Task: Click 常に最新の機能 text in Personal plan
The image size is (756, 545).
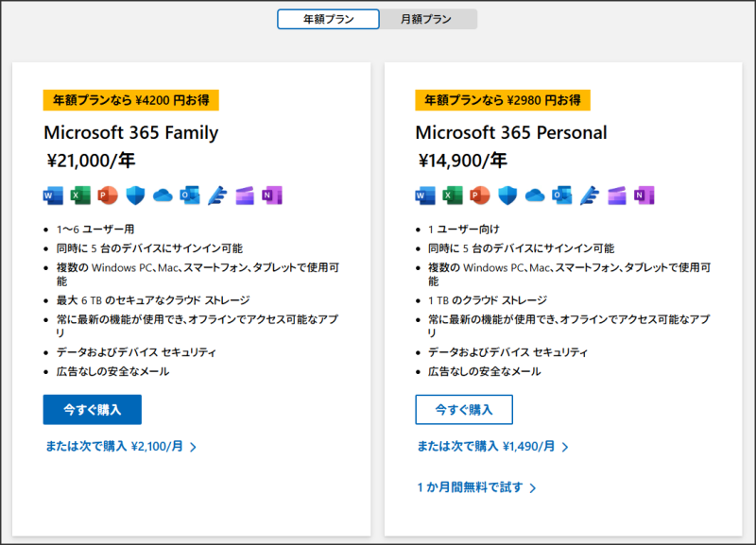Action: coord(569,326)
